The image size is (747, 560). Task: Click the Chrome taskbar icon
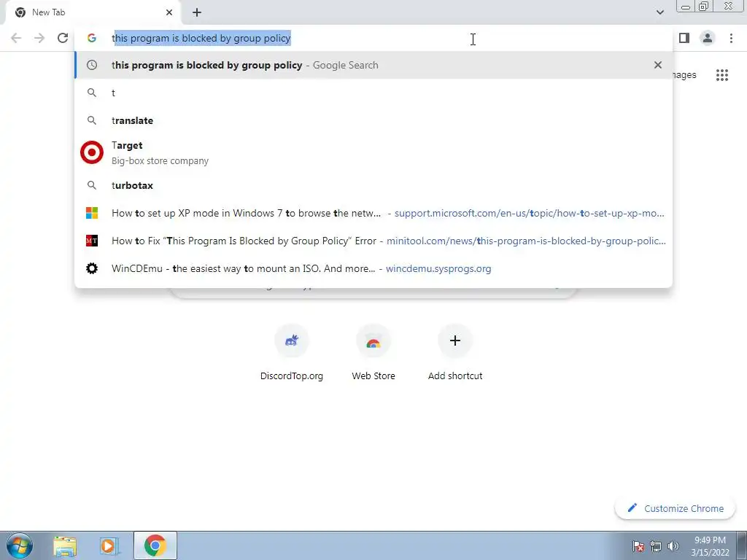155,545
